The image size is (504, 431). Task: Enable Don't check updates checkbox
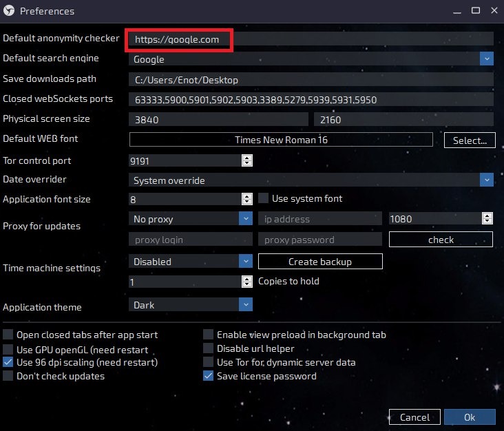[8, 376]
